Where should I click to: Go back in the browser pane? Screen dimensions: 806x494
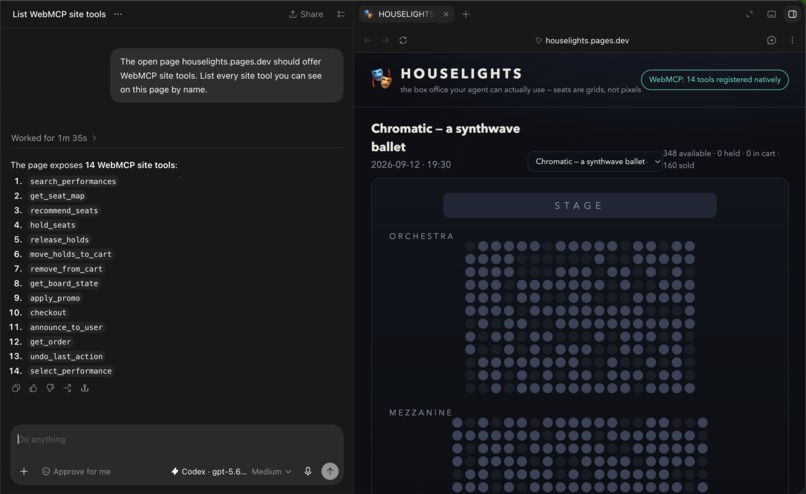click(x=368, y=40)
